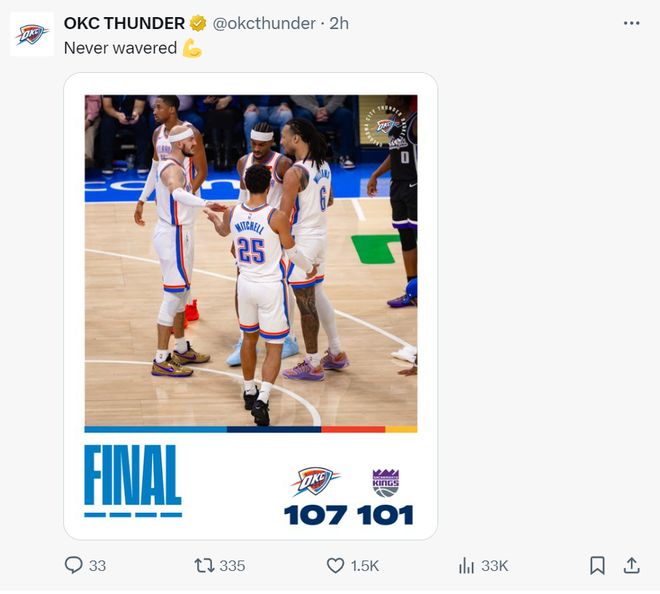Image resolution: width=660 pixels, height=594 pixels.
Task: Click the gold verified badge
Action: tap(199, 23)
